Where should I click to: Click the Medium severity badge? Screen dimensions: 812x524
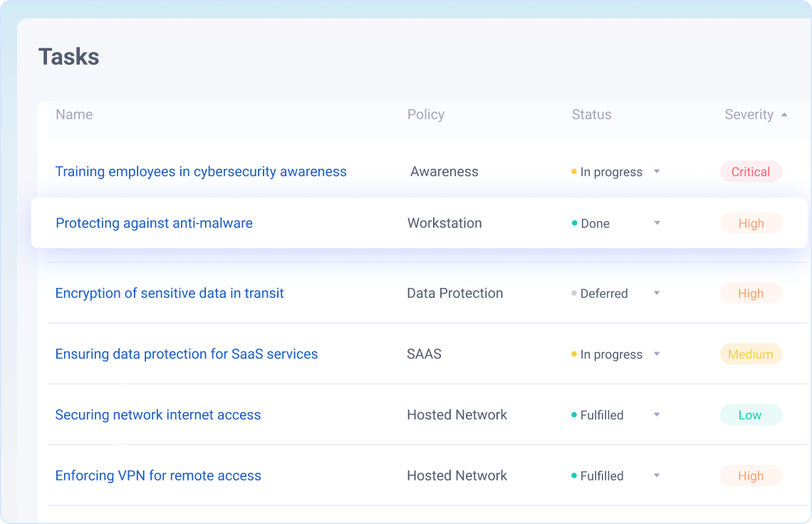point(751,354)
